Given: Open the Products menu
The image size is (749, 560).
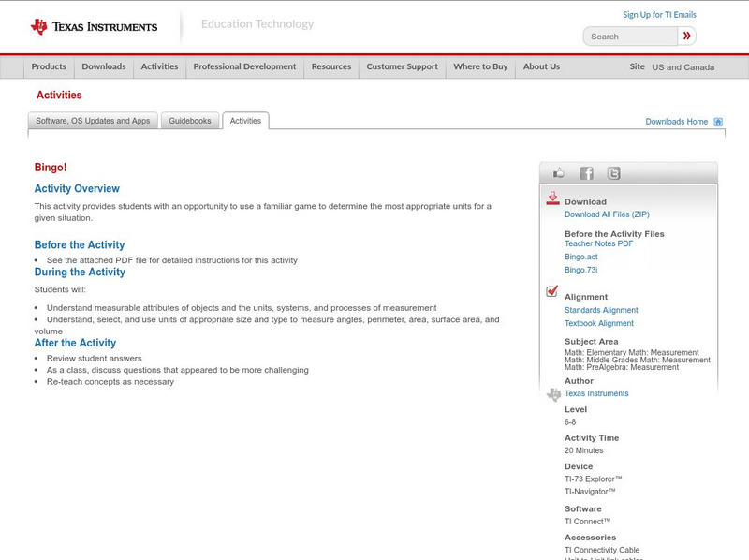Looking at the screenshot, I should 49,66.
